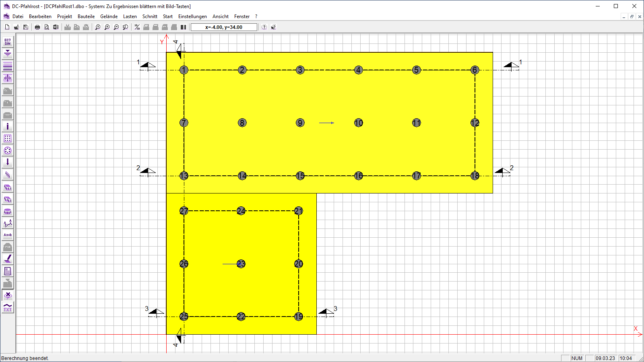Click the print icon in toolbar
The height and width of the screenshot is (362, 644).
click(37, 27)
